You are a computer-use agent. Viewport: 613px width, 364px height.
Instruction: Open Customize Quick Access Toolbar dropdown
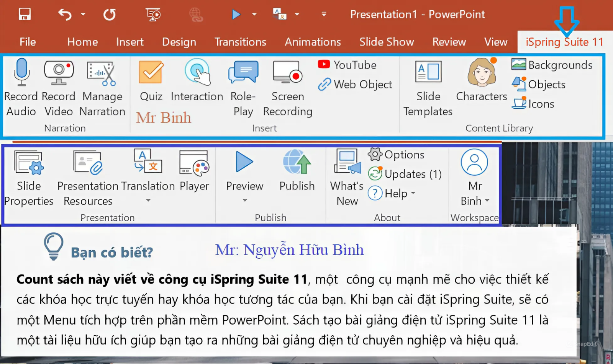coord(324,14)
